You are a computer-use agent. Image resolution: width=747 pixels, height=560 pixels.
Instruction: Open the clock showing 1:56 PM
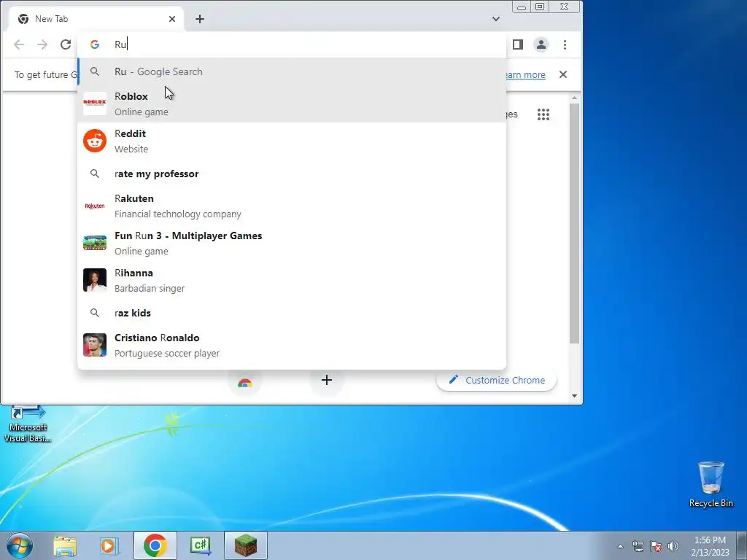tap(710, 546)
